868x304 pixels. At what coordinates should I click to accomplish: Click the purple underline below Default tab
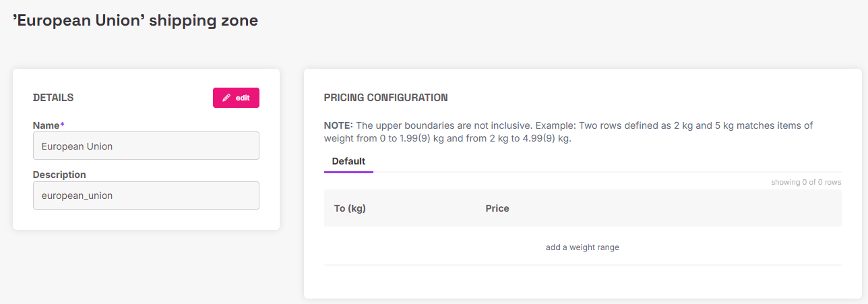[x=348, y=172]
